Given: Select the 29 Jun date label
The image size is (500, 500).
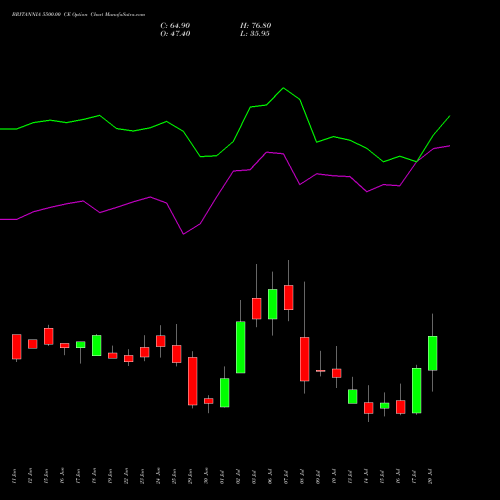Looking at the screenshot, I should pos(190,476).
